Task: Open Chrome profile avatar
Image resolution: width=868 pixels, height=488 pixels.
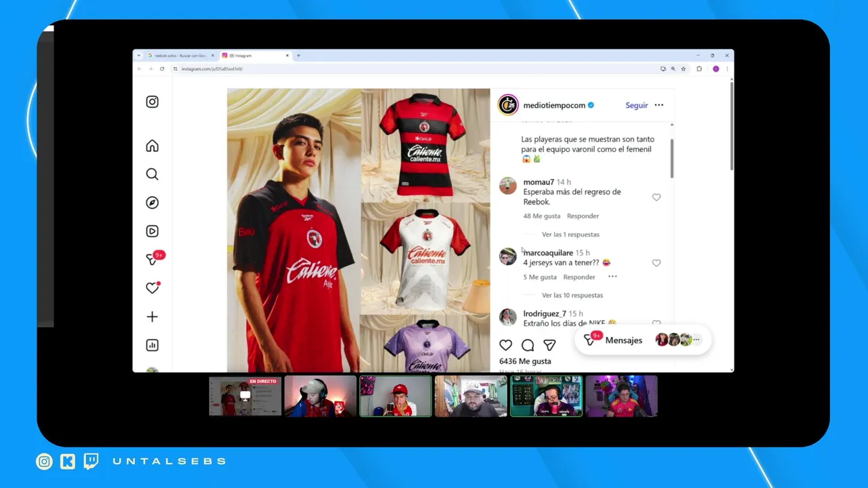Action: click(x=715, y=68)
